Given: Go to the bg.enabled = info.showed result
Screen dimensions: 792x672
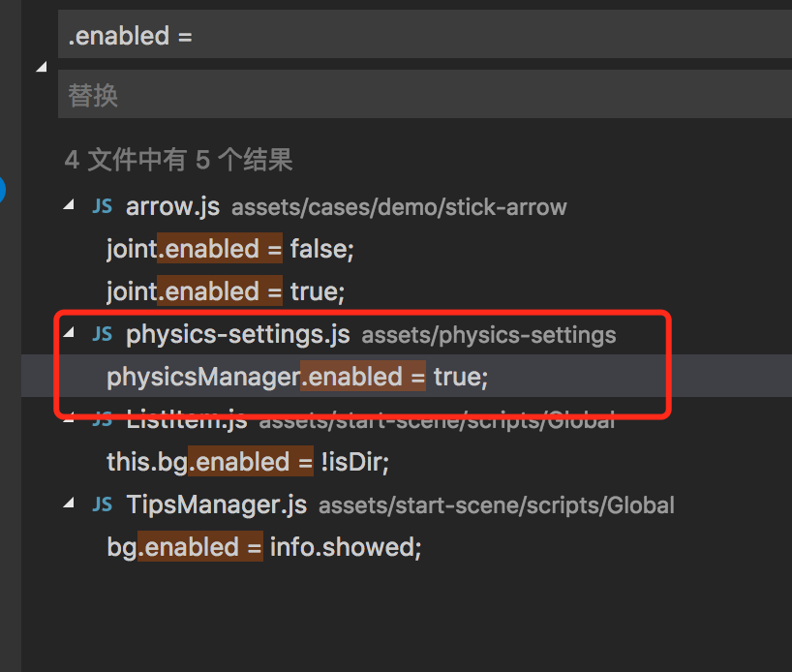Looking at the screenshot, I should (264, 547).
